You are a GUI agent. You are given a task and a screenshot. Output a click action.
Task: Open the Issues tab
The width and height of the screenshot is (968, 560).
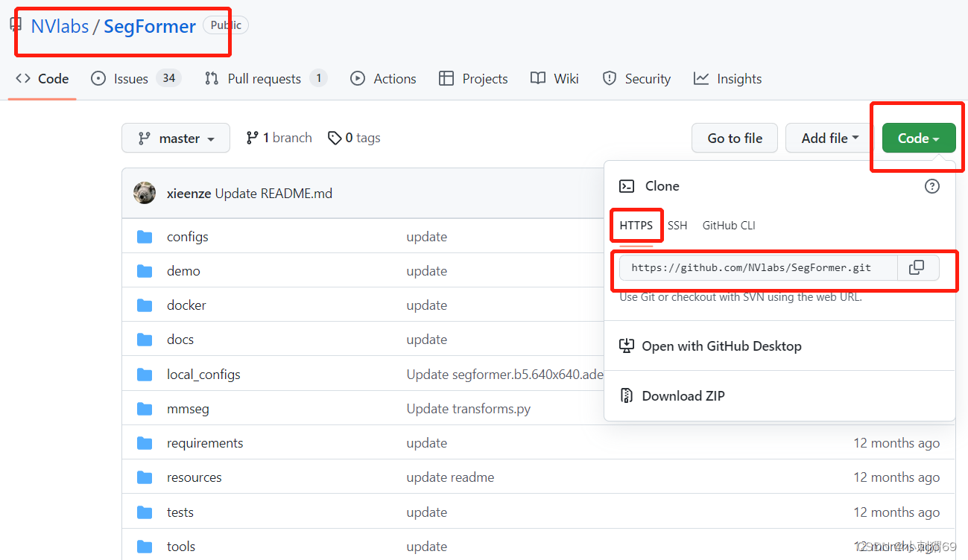[136, 79]
